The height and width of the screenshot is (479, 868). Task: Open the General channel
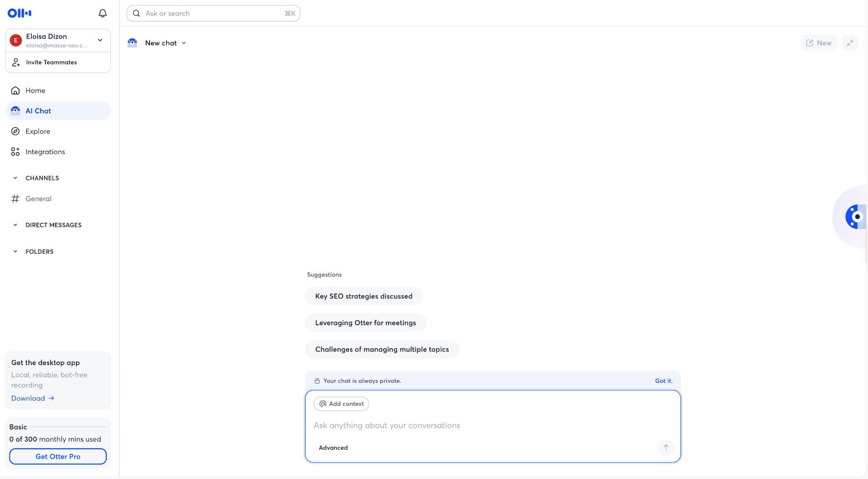click(x=58, y=199)
